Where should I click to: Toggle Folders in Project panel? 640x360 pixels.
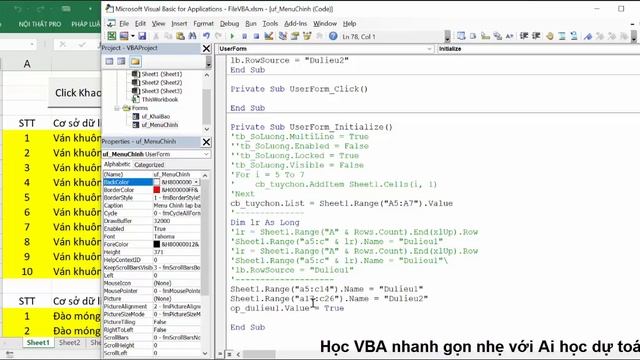pyautogui.click(x=135, y=61)
